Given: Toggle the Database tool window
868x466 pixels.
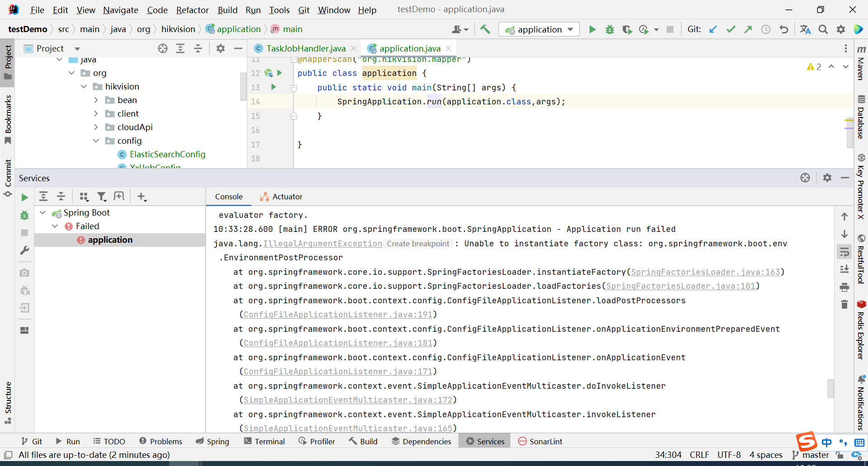Looking at the screenshot, I should pos(861,117).
